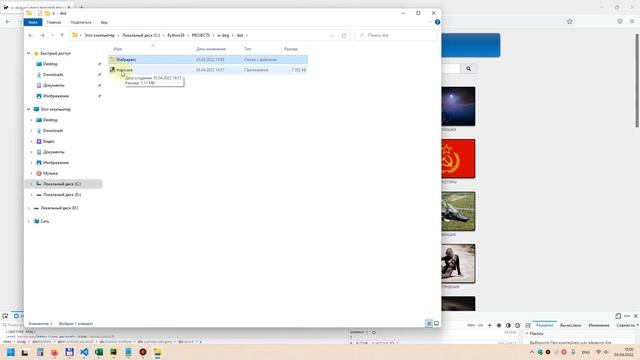The width and height of the screenshot is (640, 360).
Task: Click Explorer help question mark icon
Action: pyautogui.click(x=438, y=22)
